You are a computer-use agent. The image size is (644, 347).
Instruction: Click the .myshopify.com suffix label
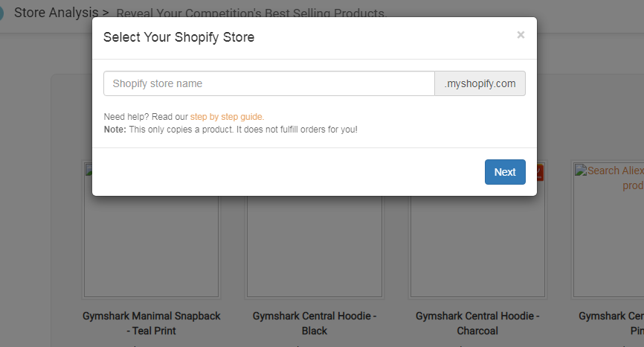(480, 83)
